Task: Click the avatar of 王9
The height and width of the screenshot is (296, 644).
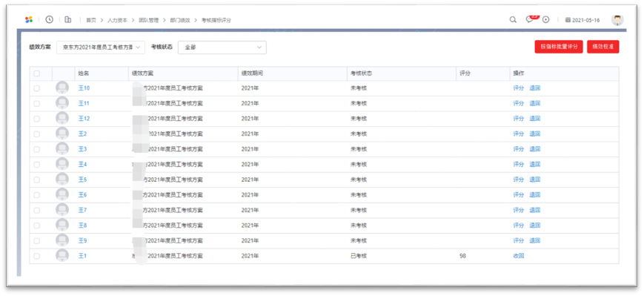Action: tap(62, 240)
